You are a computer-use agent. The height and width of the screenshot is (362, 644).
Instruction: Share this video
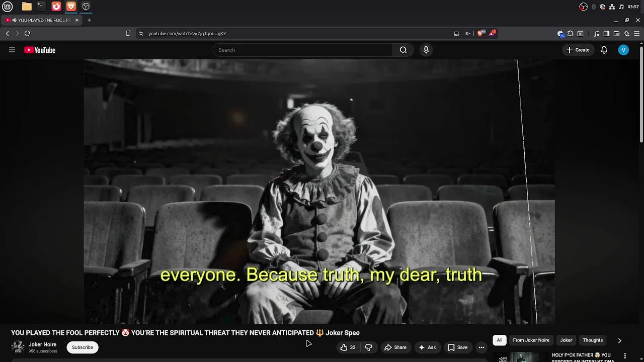pyautogui.click(x=395, y=347)
